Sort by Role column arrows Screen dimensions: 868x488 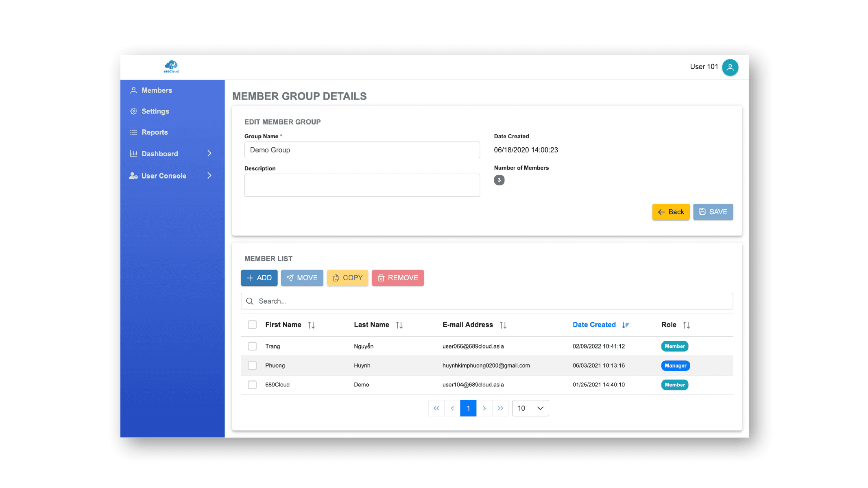(x=687, y=325)
